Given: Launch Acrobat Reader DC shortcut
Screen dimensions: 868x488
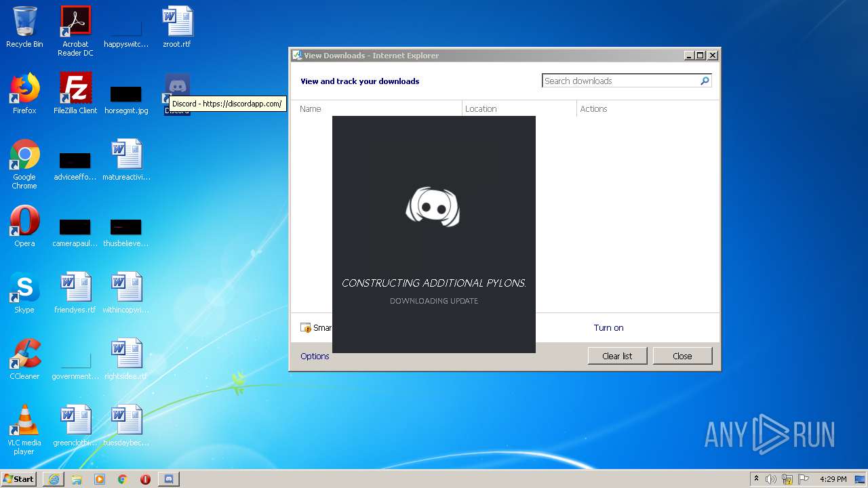Looking at the screenshot, I should tap(75, 30).
